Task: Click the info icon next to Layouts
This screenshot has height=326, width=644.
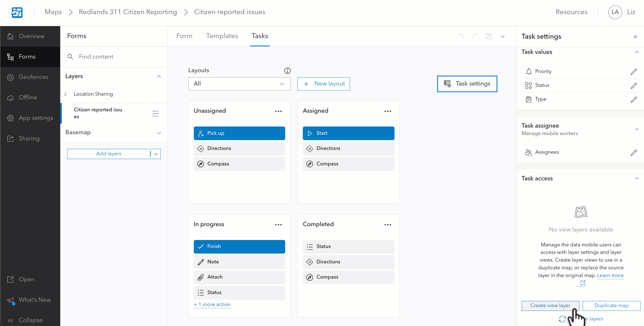Action: click(x=287, y=71)
